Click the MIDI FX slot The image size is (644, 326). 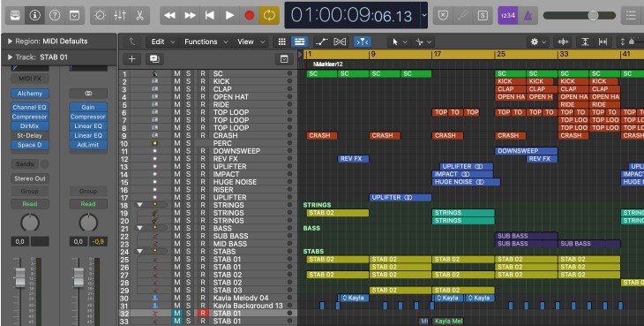pos(30,79)
